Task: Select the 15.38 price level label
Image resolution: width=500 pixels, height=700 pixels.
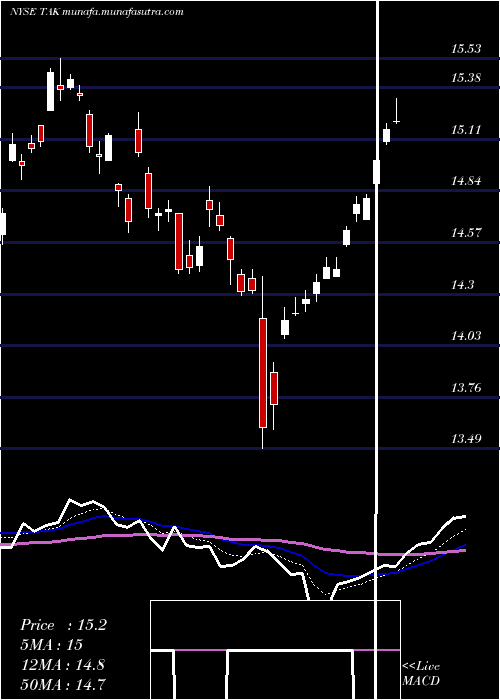Action: click(466, 78)
